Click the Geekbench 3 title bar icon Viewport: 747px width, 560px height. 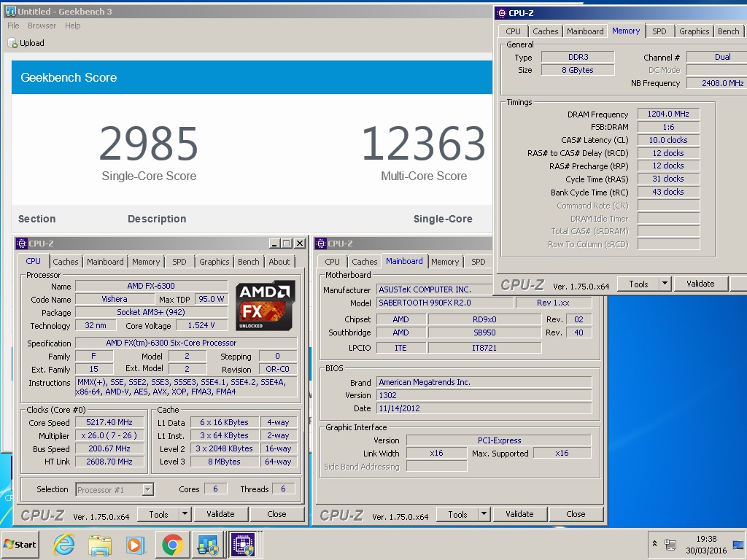coord(10,11)
